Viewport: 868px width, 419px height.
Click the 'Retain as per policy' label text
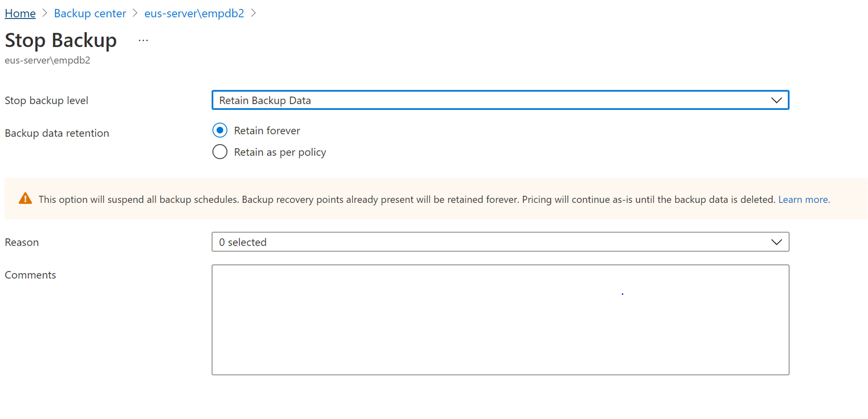click(x=280, y=152)
